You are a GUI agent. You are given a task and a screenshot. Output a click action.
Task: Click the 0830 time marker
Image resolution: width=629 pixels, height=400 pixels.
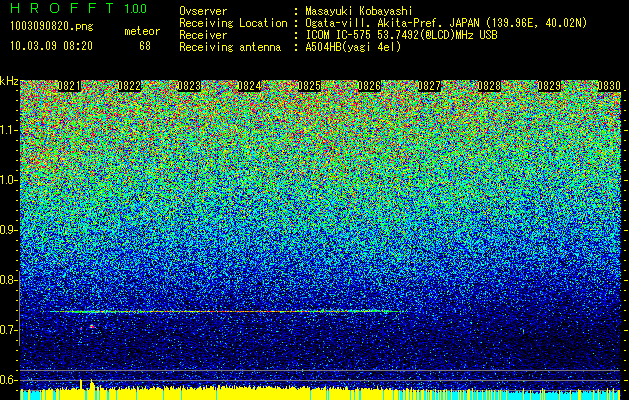coord(609,86)
